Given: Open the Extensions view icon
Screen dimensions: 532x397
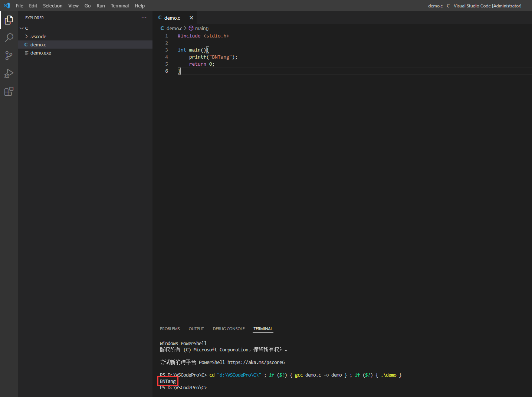Looking at the screenshot, I should (9, 91).
